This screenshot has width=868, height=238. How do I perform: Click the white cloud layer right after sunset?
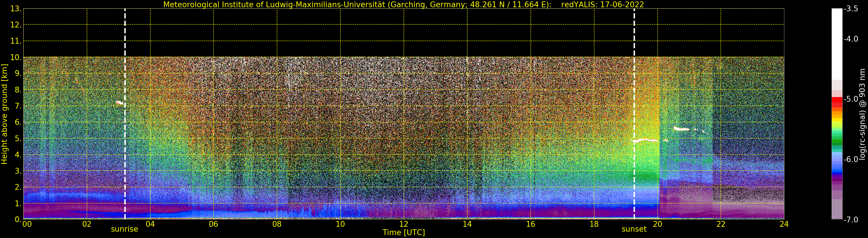pos(645,140)
